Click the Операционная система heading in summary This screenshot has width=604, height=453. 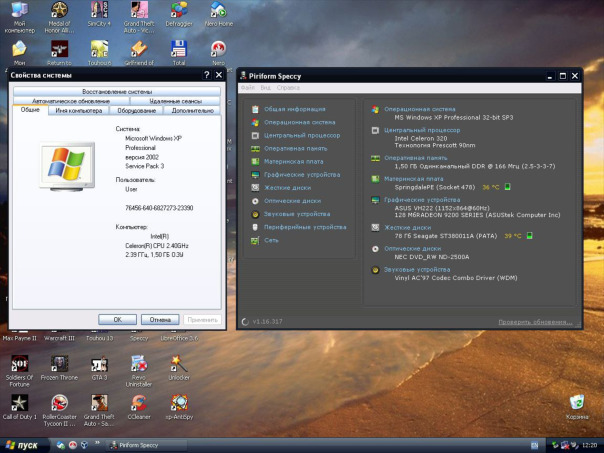coord(419,109)
